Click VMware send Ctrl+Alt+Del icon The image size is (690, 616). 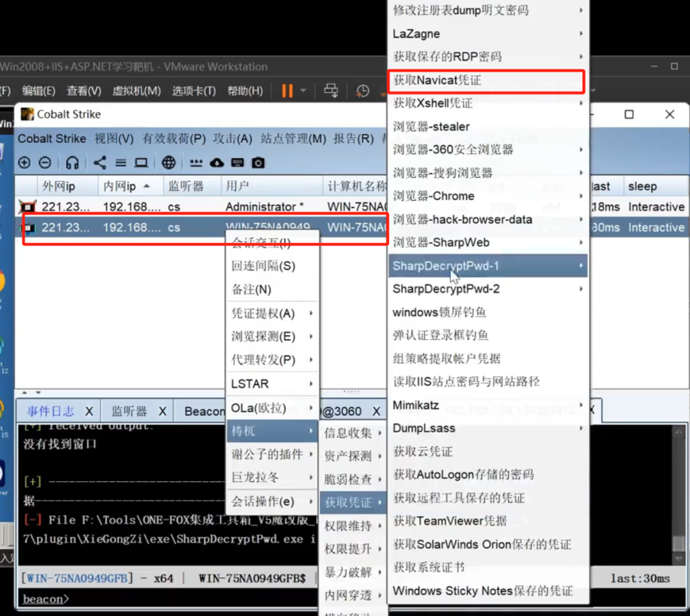click(x=331, y=90)
